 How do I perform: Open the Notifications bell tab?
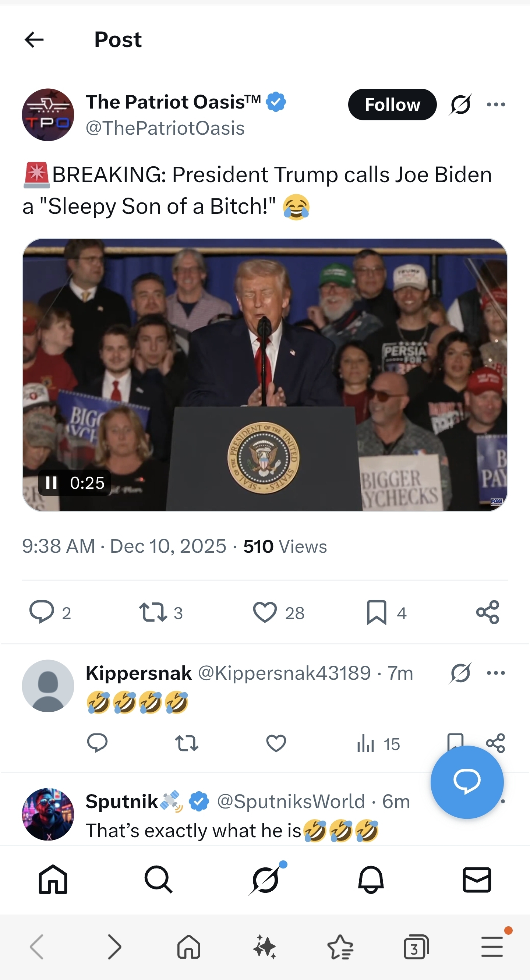pos(371,880)
